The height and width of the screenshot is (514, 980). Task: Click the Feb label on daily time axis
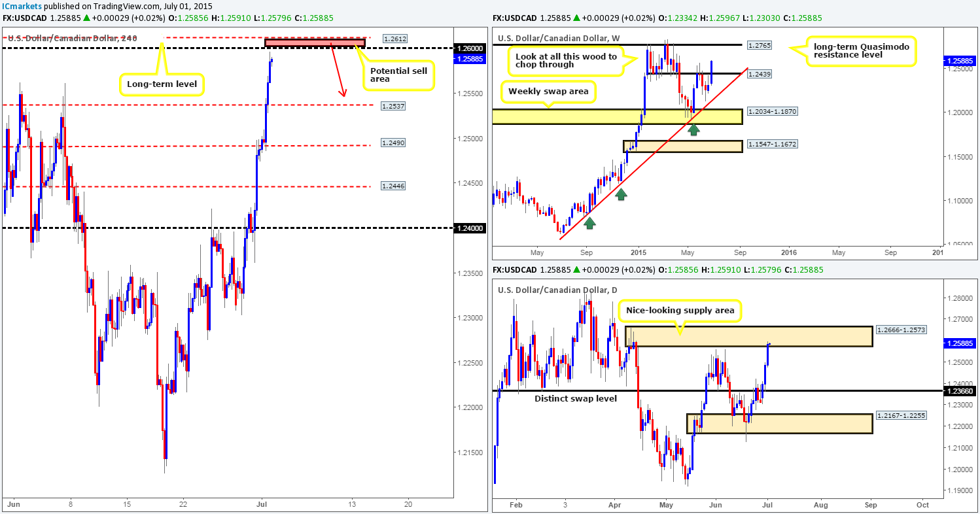click(517, 504)
